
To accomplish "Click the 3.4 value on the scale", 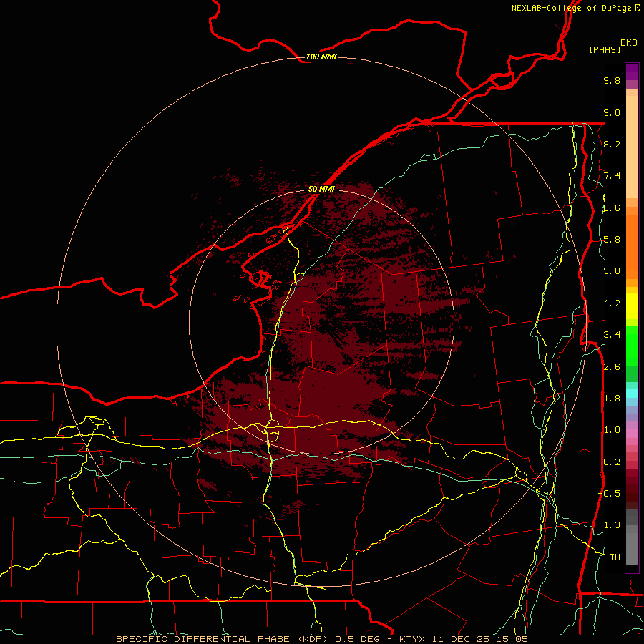I will click(x=612, y=335).
